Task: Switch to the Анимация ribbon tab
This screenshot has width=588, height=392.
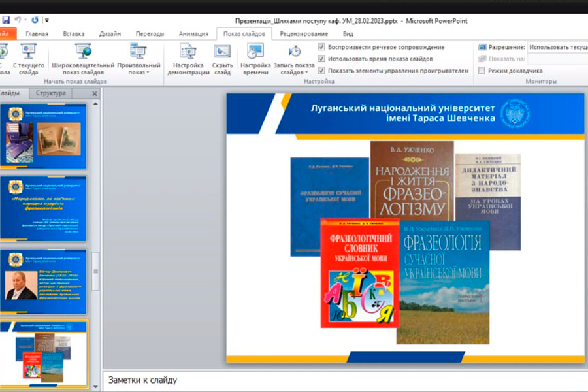Action: pos(193,34)
